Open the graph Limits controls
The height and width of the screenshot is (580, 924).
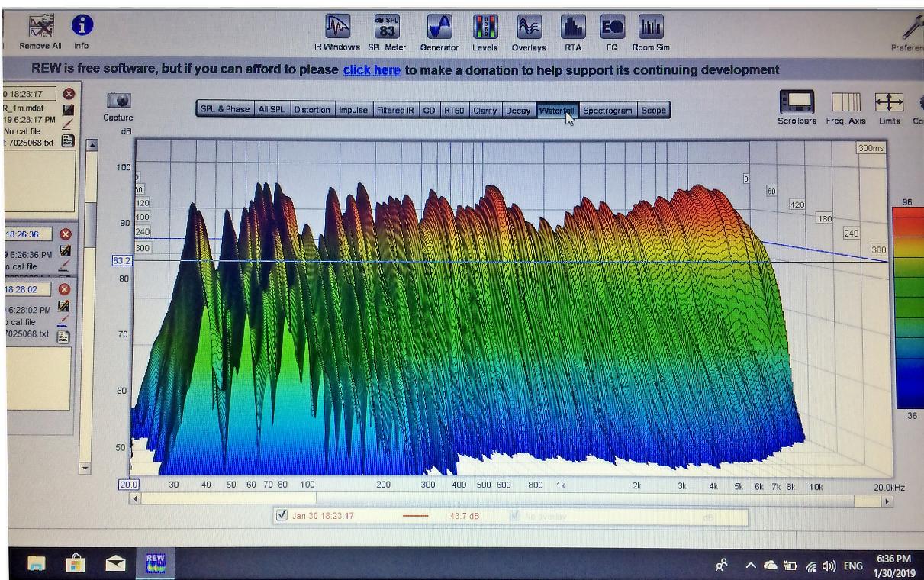(x=889, y=103)
